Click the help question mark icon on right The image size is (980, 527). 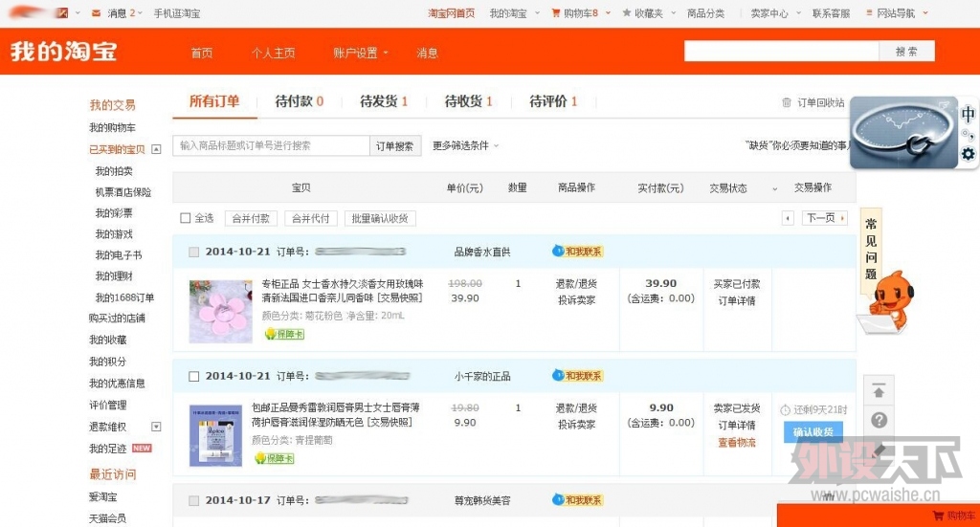[879, 420]
